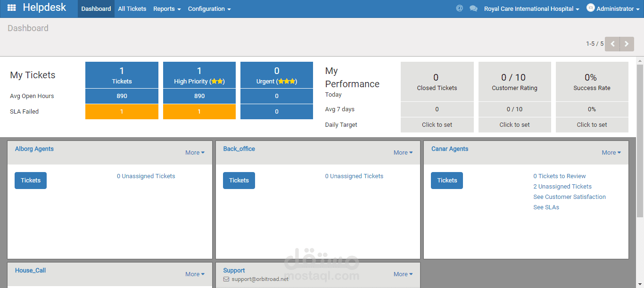
Task: Go to next page arrow
Action: coord(627,44)
